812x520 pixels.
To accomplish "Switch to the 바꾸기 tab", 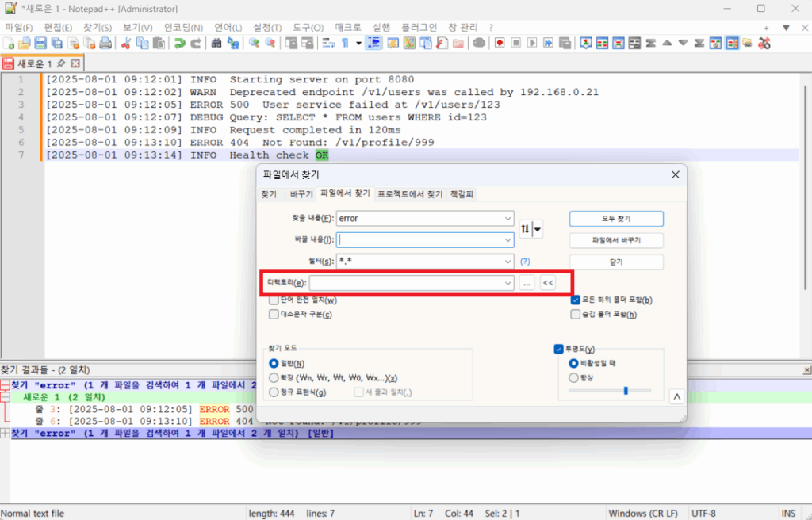I will 301,193.
